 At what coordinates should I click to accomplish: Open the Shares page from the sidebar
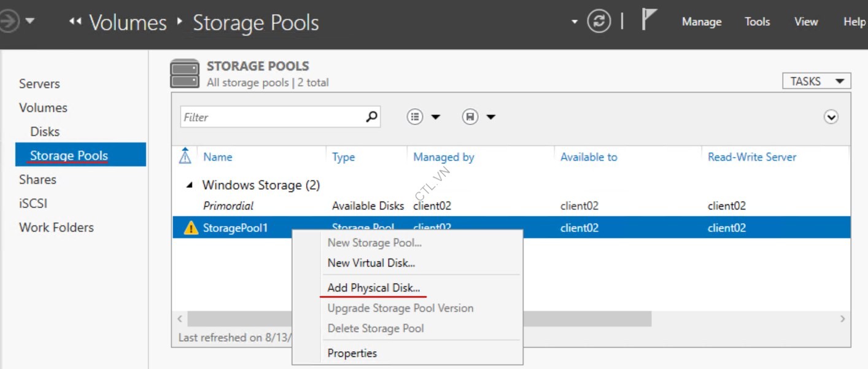37,179
